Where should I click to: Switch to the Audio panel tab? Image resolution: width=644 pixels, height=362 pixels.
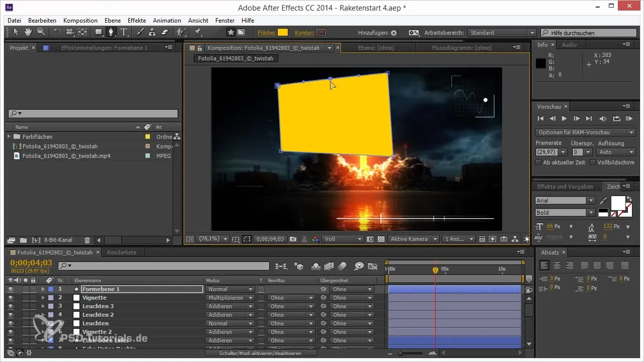coord(570,45)
